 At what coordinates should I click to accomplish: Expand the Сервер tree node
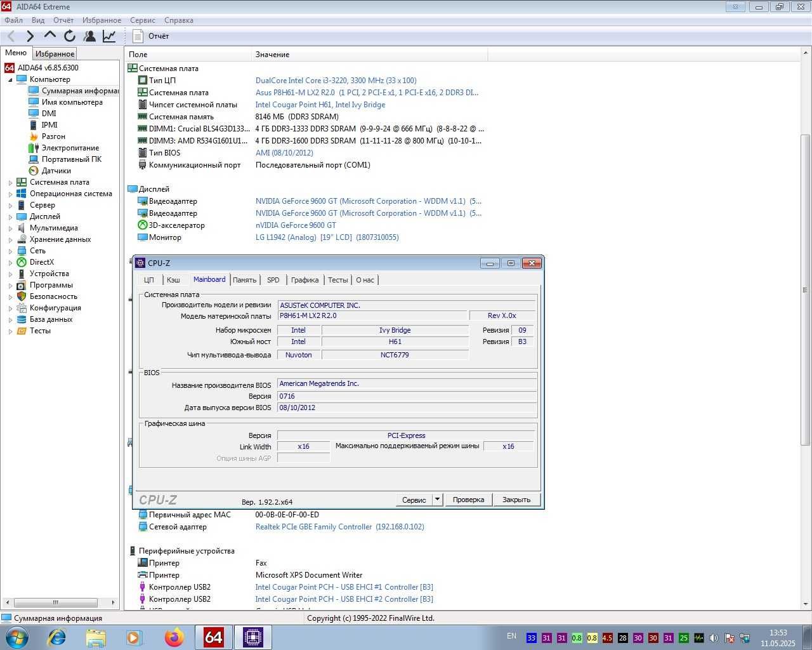coord(10,205)
